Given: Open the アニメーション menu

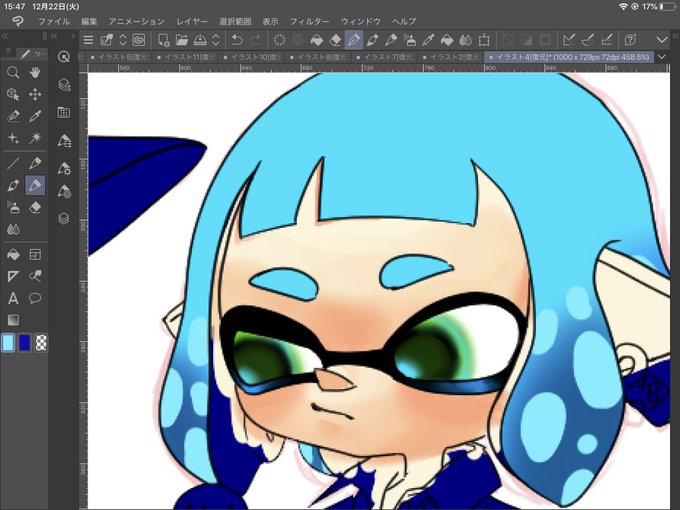Looking at the screenshot, I should pos(137,21).
